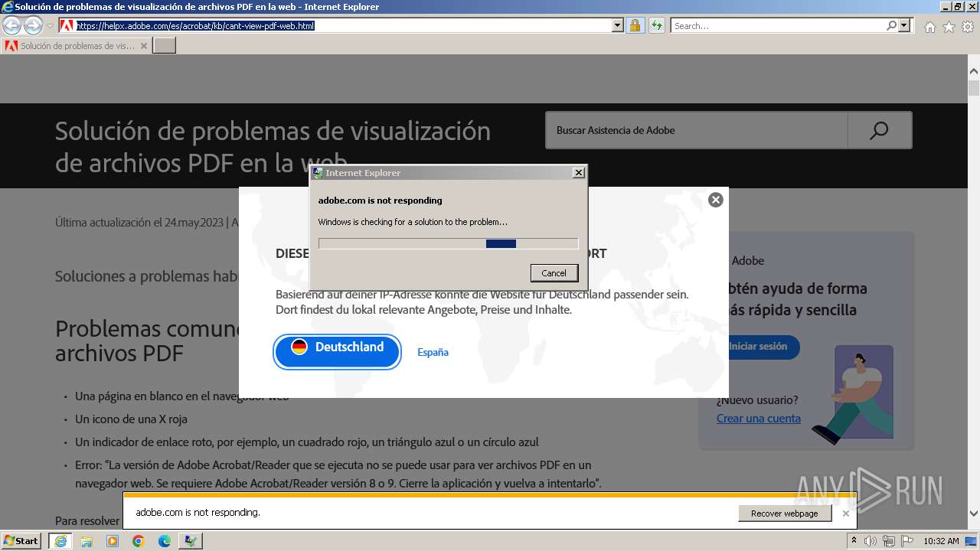
Task: Click the URL in the address bar
Action: (195, 25)
